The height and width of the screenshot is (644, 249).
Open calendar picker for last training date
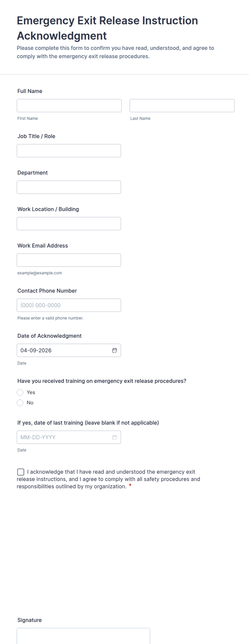click(x=115, y=437)
